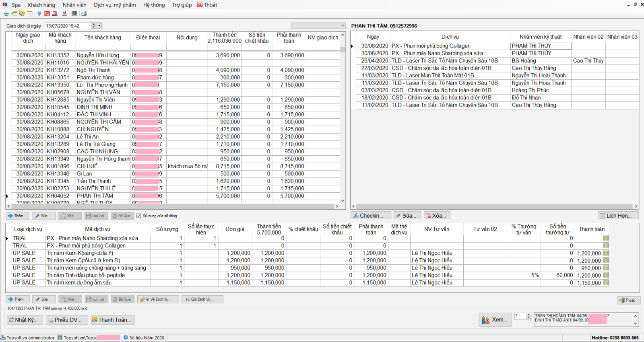Select history row dated 26/04/2020 with BS Hoàng
The height and width of the screenshot is (342, 644).
click(x=497, y=61)
